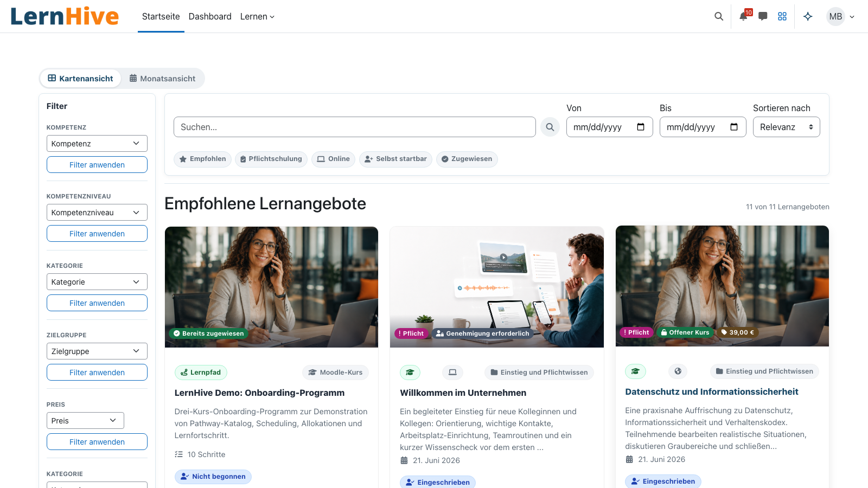Open Willkommen im Unternehmen course title
The image size is (868, 488).
pyautogui.click(x=463, y=393)
